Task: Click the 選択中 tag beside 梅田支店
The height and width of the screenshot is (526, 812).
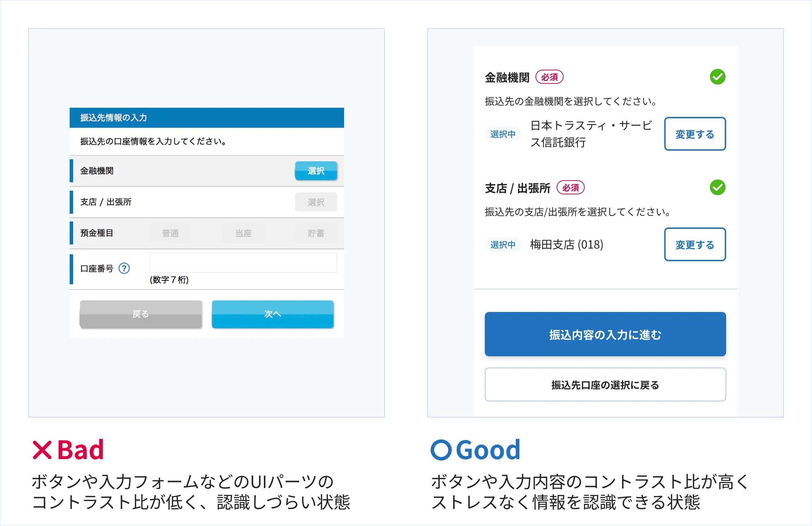Action: [503, 244]
